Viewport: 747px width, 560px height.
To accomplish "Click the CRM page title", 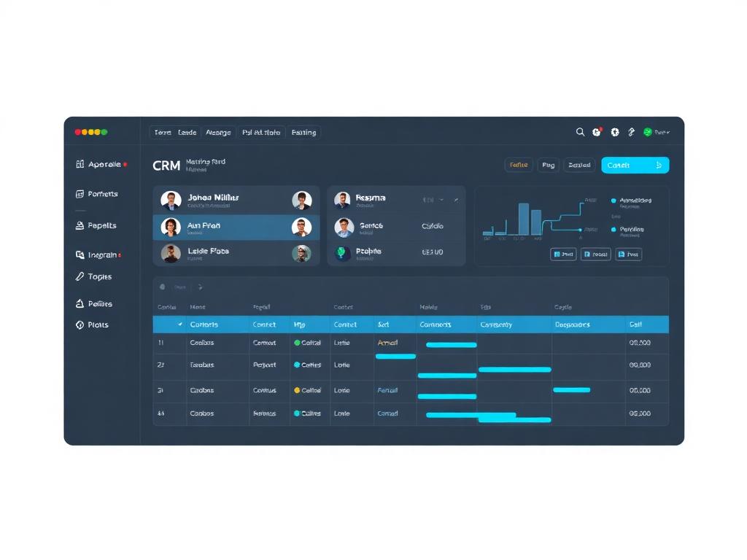I will tap(166, 166).
